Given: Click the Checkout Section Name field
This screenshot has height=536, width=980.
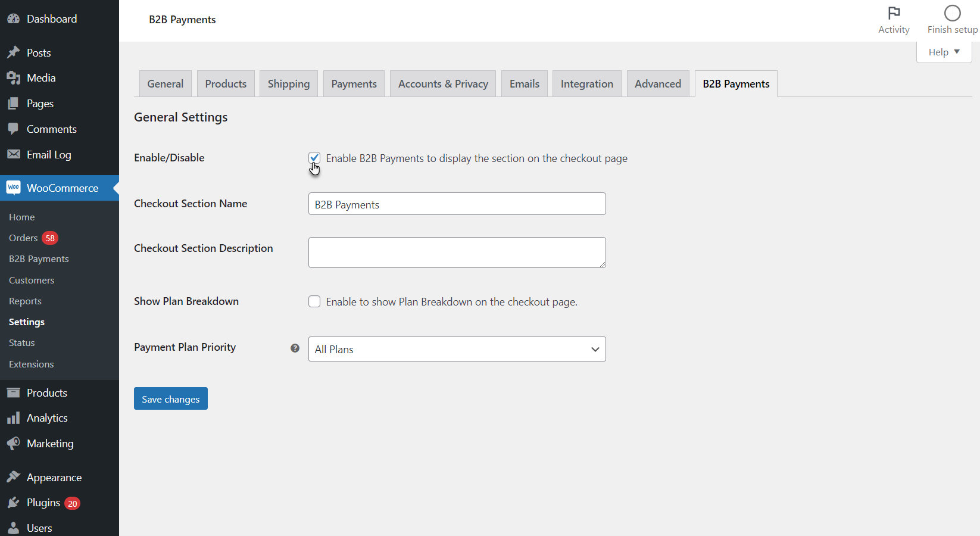Looking at the screenshot, I should coord(457,204).
